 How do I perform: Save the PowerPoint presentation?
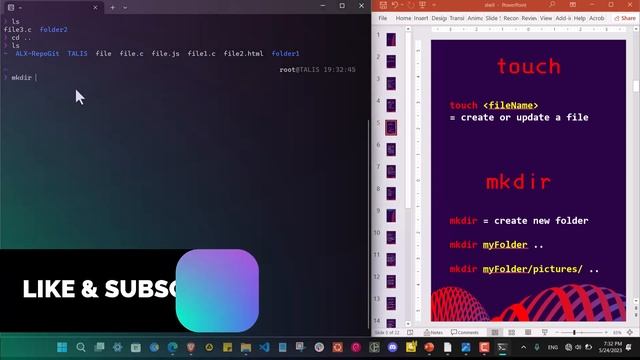[x=383, y=5]
